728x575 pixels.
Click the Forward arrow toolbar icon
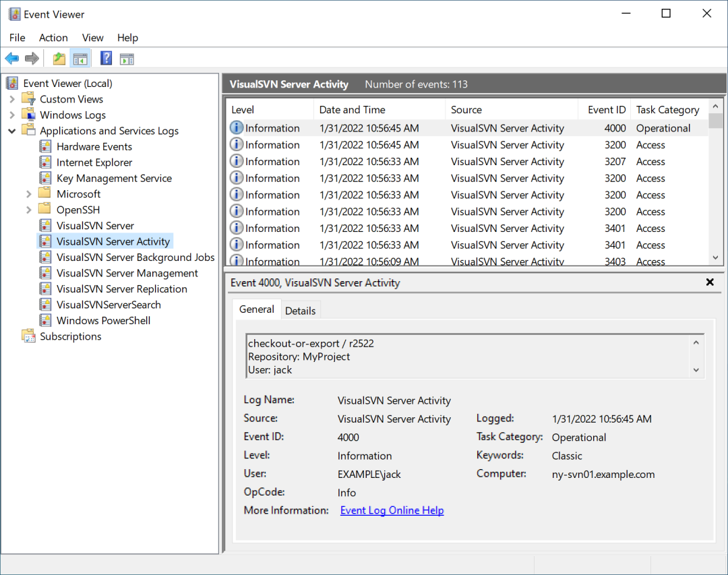(32, 59)
